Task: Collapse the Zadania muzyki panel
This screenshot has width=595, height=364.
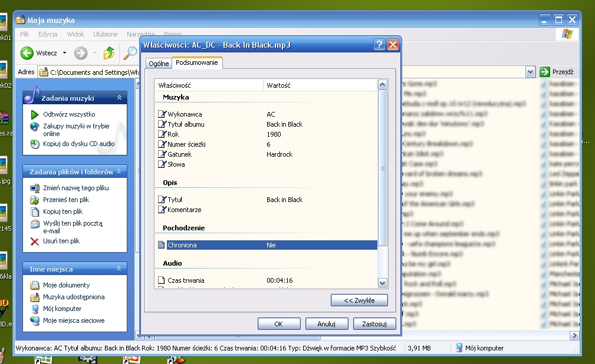Action: (x=119, y=98)
